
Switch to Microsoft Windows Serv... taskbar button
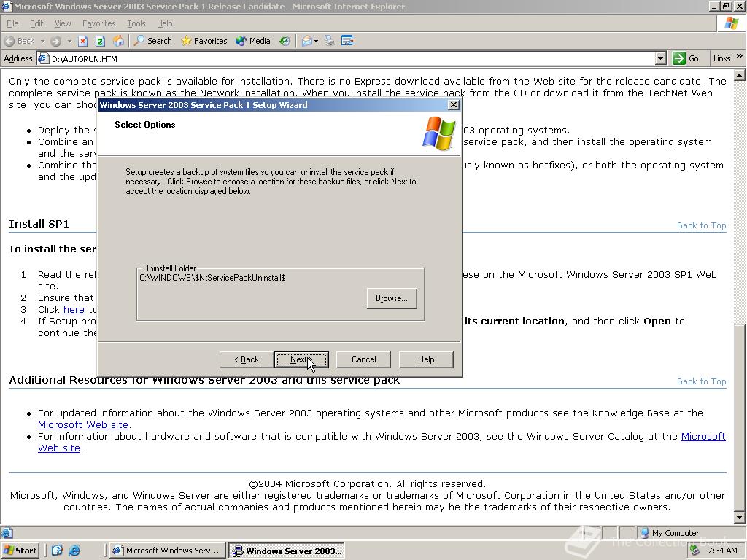pyautogui.click(x=167, y=551)
